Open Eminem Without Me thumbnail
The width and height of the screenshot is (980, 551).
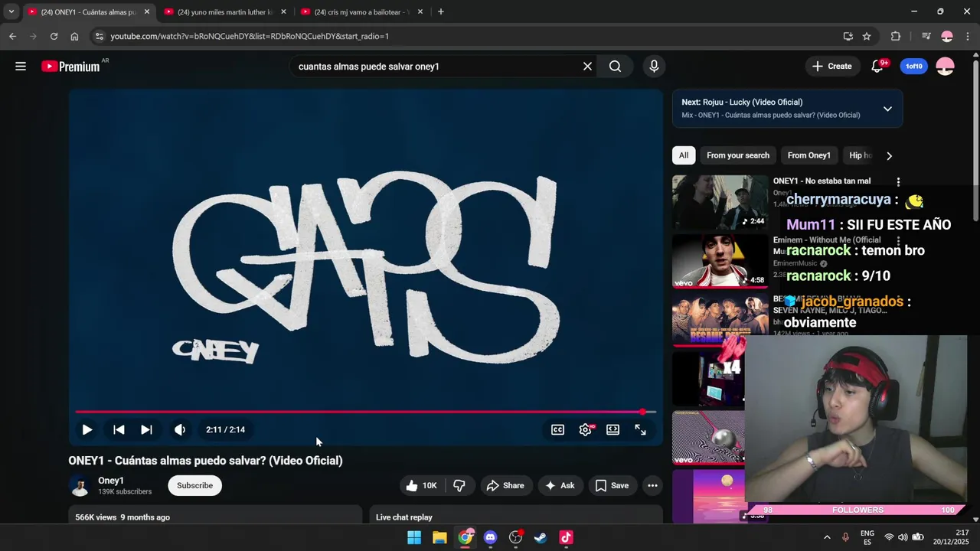tap(720, 261)
